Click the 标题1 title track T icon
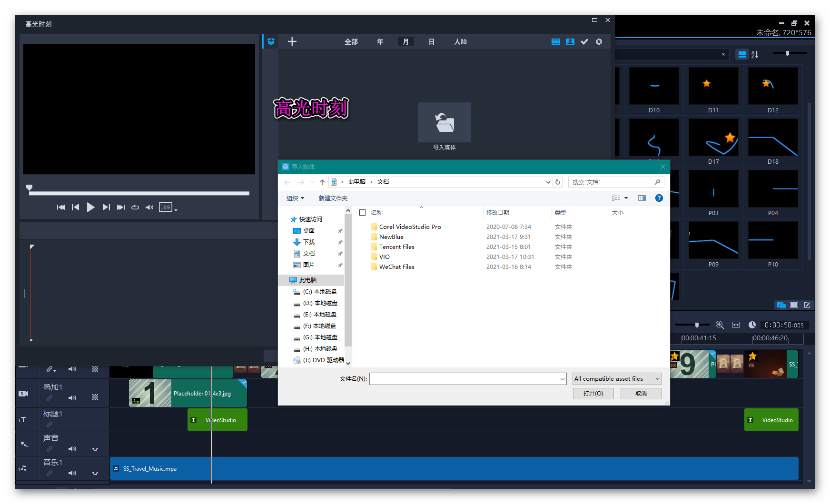Viewport: 830px width, 504px height. point(22,420)
